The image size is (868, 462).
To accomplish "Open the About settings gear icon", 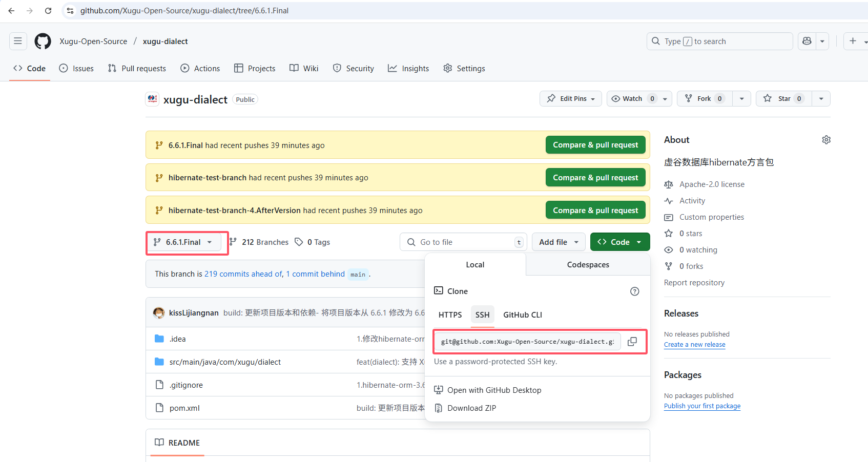I will (x=826, y=140).
